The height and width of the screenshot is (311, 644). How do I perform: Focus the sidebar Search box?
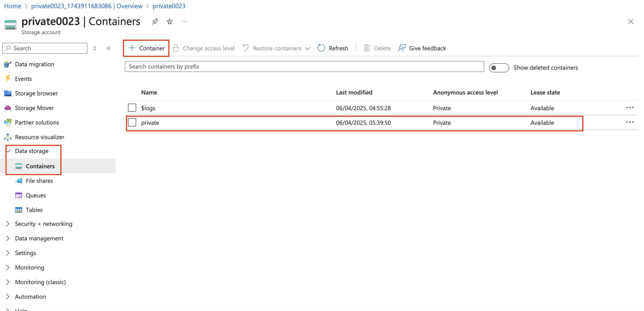point(45,48)
